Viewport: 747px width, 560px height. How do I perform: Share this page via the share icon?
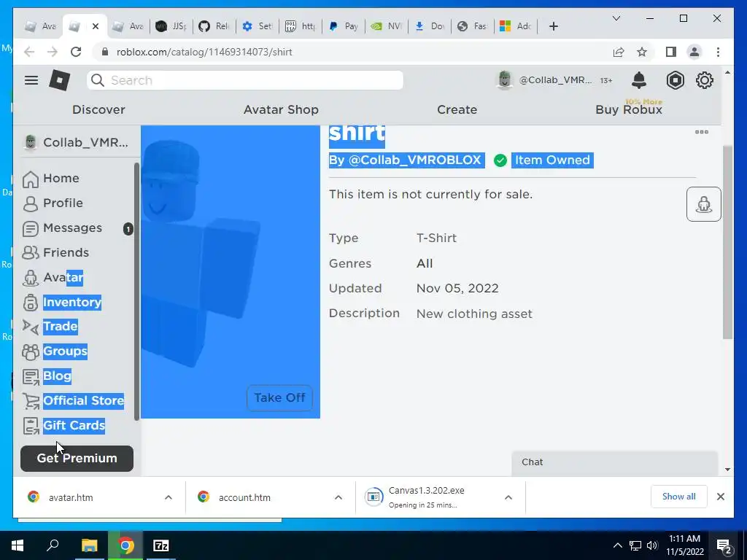point(619,52)
